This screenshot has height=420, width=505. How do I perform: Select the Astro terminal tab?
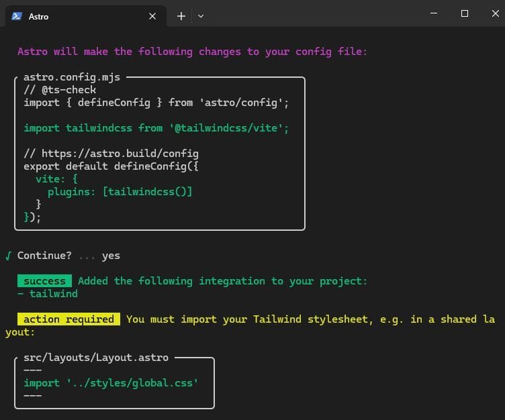[x=86, y=16]
